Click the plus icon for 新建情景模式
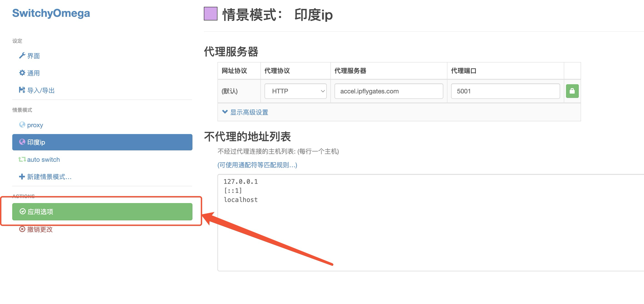The height and width of the screenshot is (304, 644). tap(22, 177)
